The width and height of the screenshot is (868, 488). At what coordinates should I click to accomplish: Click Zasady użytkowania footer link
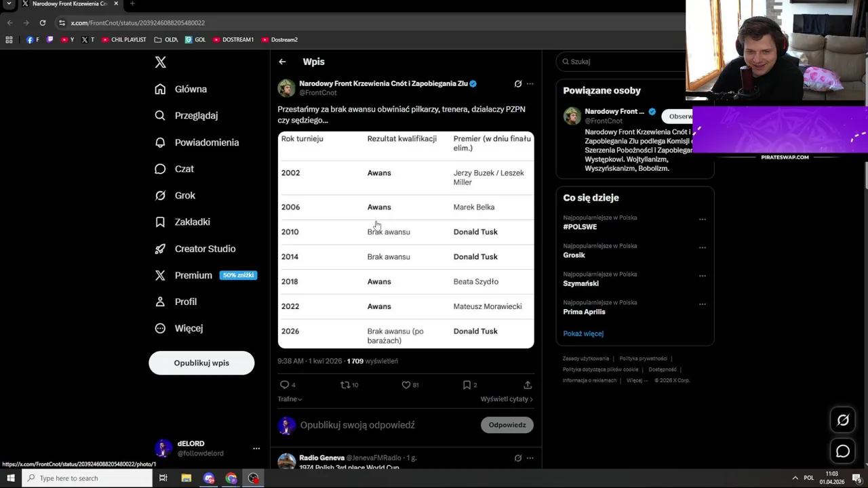(x=586, y=359)
